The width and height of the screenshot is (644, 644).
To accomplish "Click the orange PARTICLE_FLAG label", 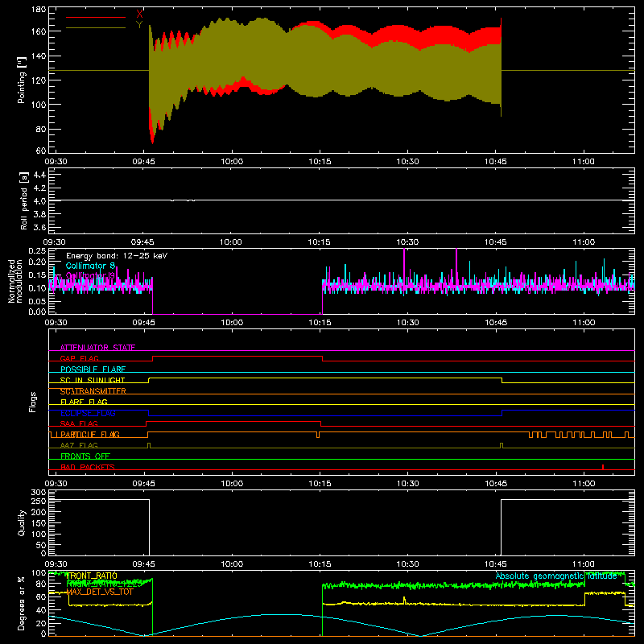I will coord(90,435).
